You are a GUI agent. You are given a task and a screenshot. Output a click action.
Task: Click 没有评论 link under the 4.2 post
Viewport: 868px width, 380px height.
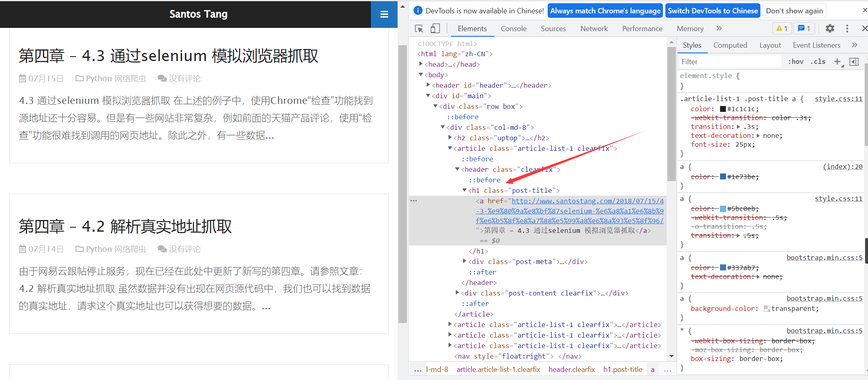coord(184,249)
